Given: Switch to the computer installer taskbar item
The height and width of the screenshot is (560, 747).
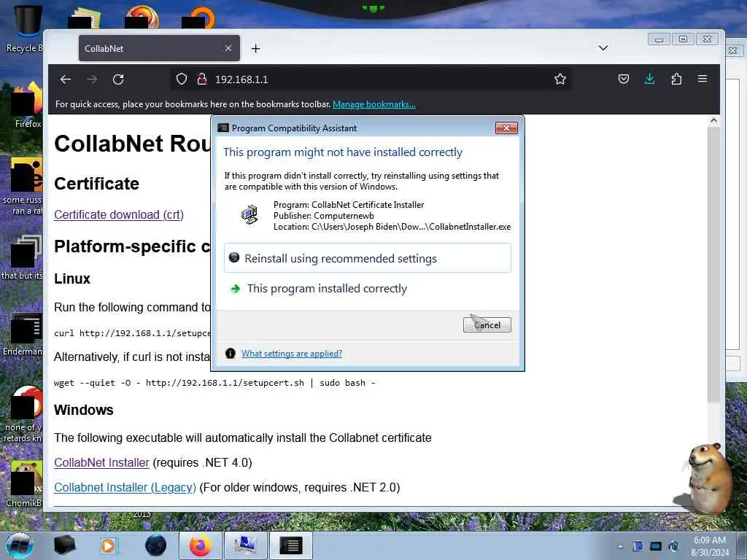Looking at the screenshot, I should click(x=245, y=545).
